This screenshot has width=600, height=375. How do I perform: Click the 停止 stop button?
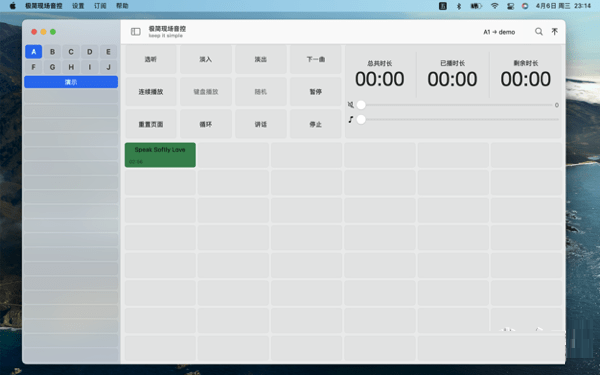click(316, 124)
